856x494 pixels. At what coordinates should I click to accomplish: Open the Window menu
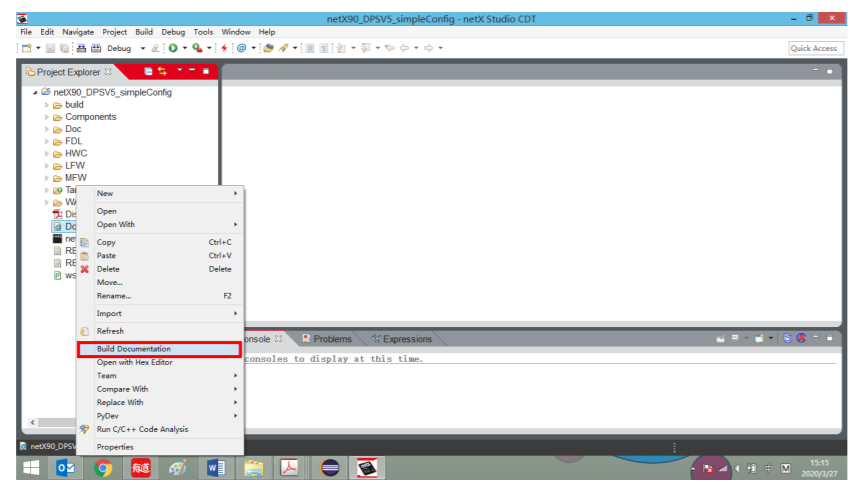(236, 32)
